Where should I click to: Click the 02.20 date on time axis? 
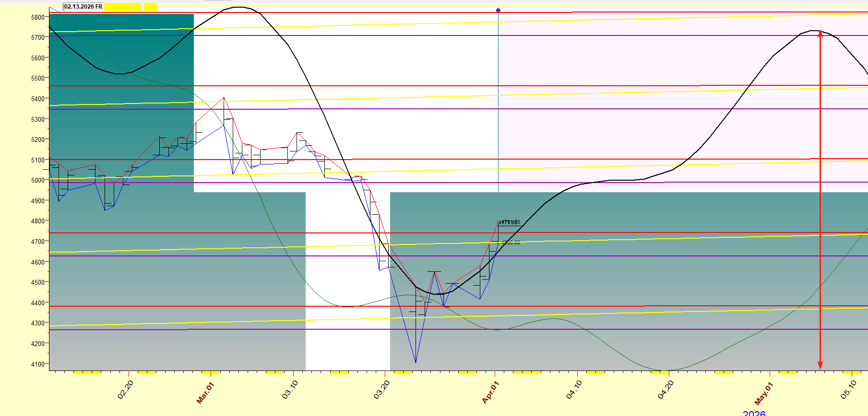(x=125, y=390)
